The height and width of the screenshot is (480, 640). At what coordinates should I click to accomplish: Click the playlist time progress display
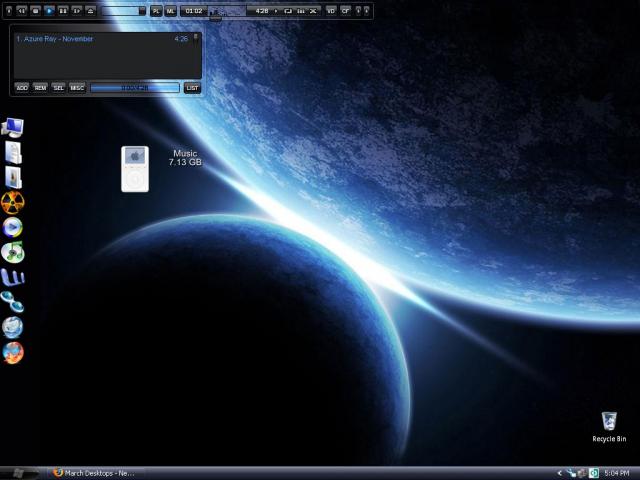[x=135, y=88]
